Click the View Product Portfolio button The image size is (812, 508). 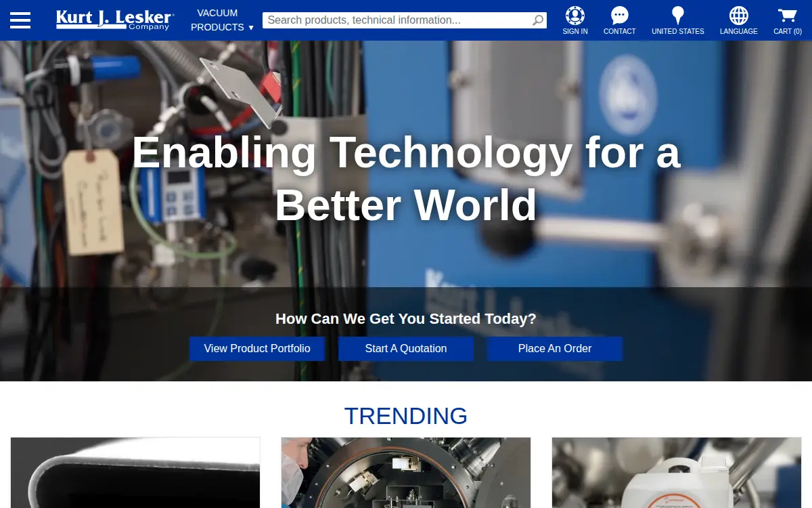(257, 349)
